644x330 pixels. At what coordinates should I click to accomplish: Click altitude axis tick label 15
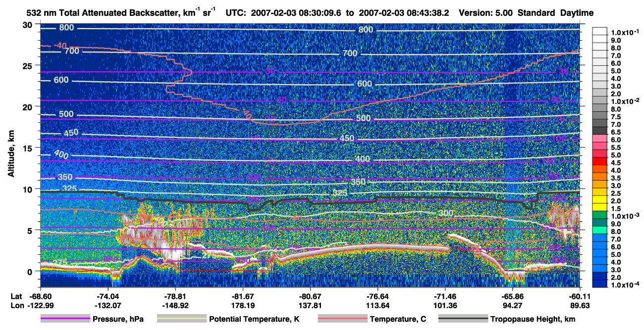(x=29, y=148)
